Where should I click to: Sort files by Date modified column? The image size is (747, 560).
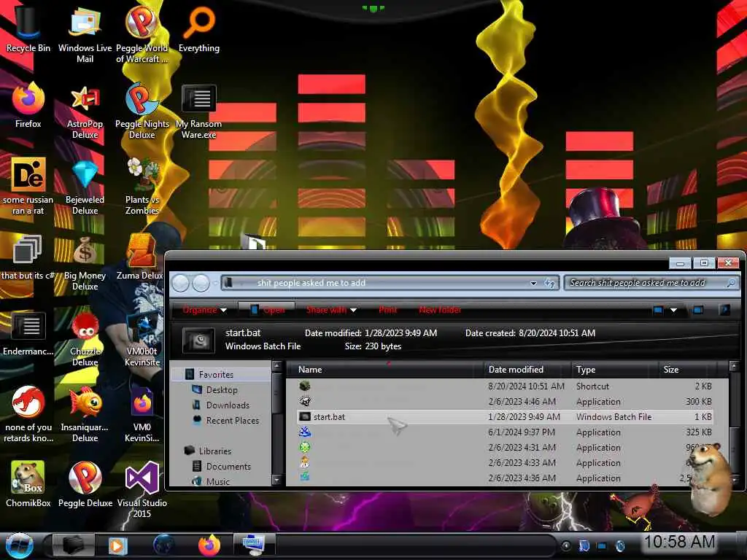(x=527, y=370)
